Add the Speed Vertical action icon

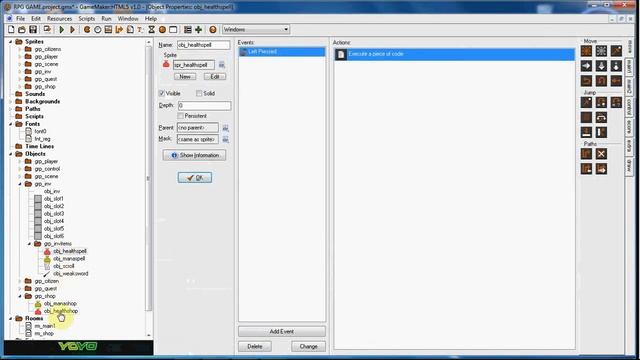601,66
